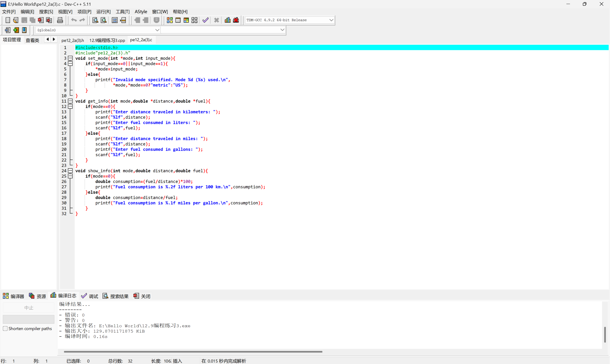610x364 pixels.
Task: Click the Insert bookmark blue book icon
Action: pos(24,30)
